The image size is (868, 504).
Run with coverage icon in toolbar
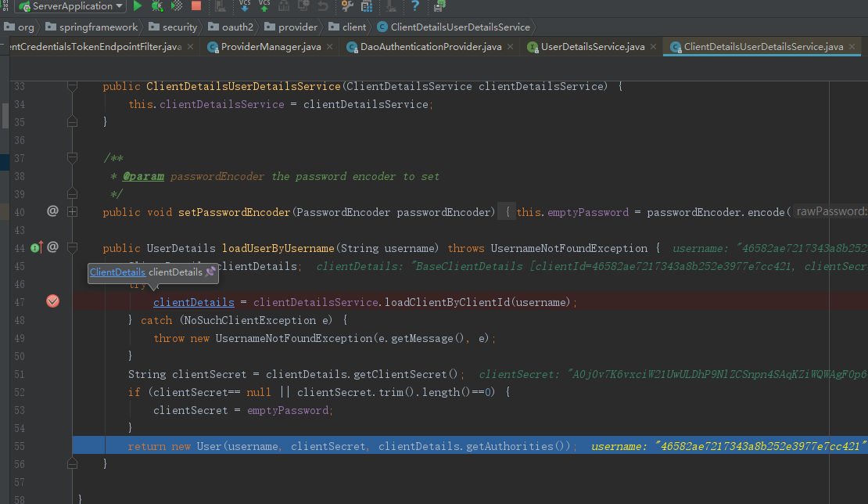pos(177,6)
